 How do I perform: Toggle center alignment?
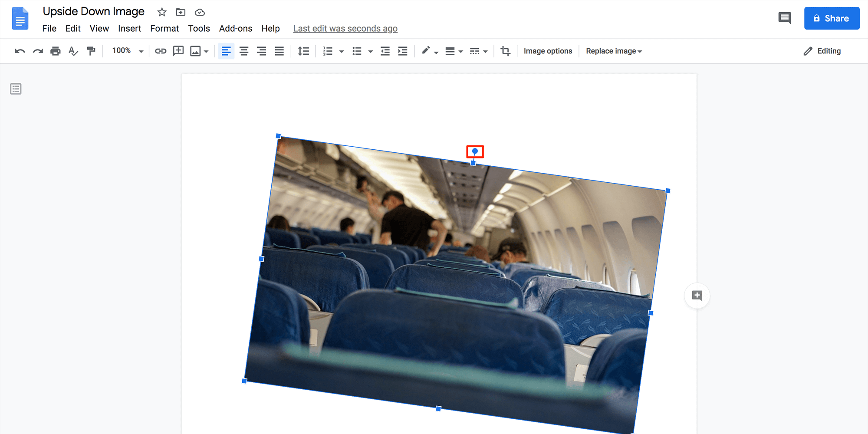pyautogui.click(x=244, y=51)
